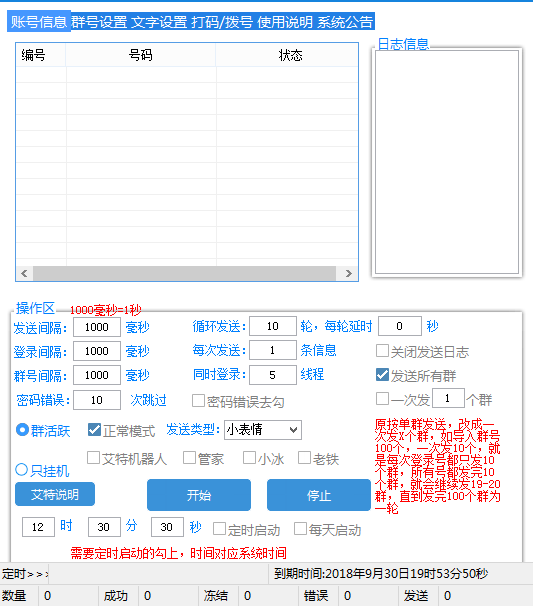Click the minute field before 分
533x606 pixels.
(x=104, y=527)
